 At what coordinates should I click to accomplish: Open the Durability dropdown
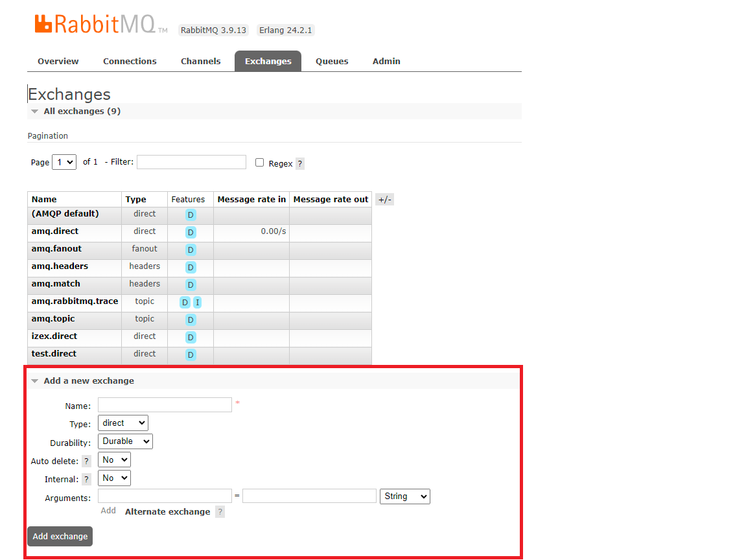pyautogui.click(x=125, y=441)
